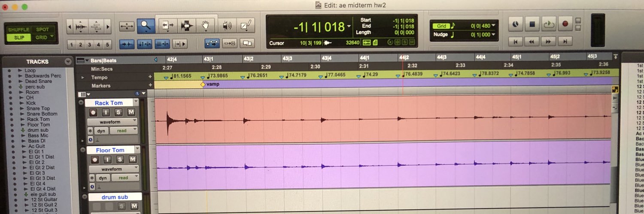Open Rack Tom track view selector
The image size is (644, 214).
pos(112,122)
